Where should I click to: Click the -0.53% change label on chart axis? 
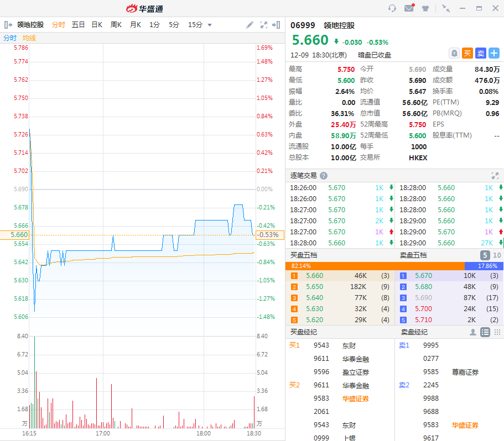pyautogui.click(x=269, y=235)
